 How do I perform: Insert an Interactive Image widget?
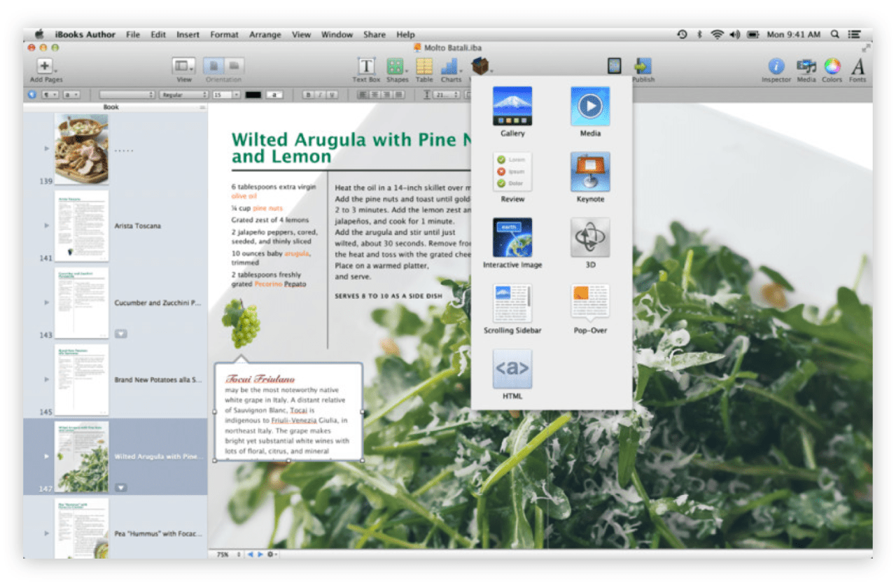click(512, 238)
